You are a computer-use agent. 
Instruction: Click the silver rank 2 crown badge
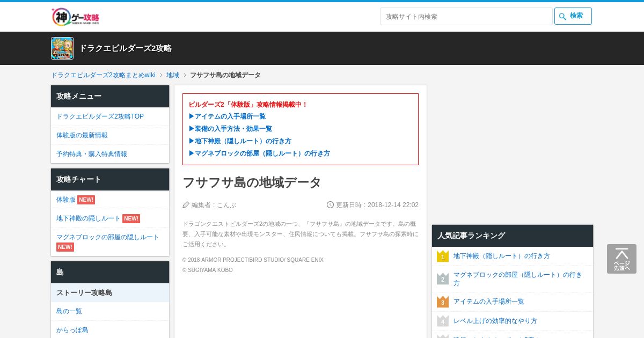(443, 279)
